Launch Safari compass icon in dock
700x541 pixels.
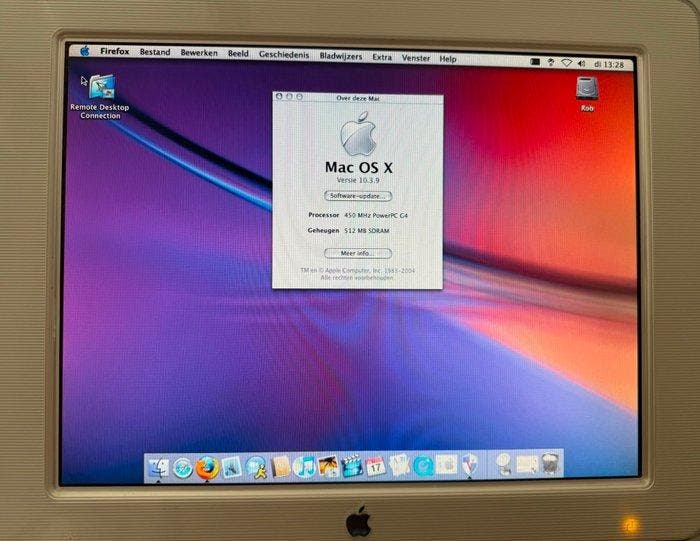coord(183,468)
